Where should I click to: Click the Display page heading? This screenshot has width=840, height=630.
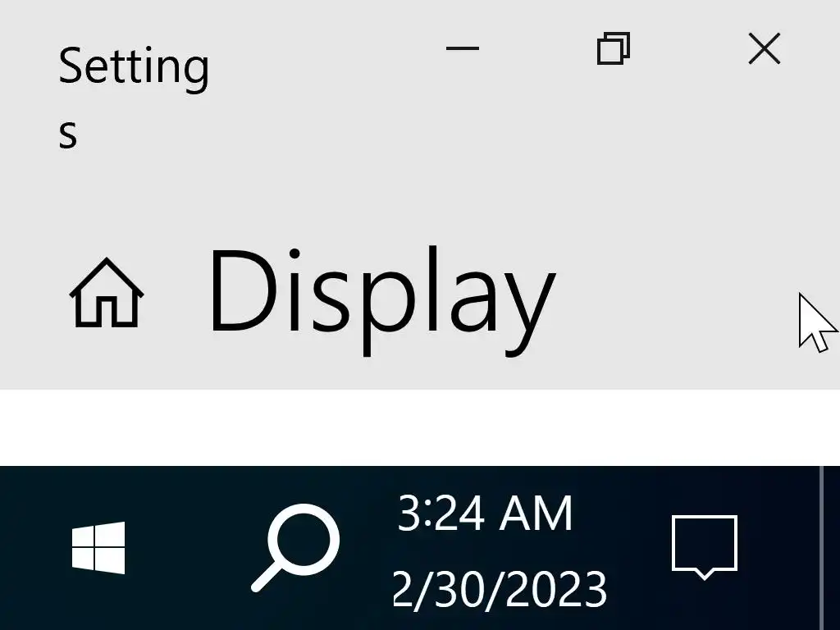(383, 300)
